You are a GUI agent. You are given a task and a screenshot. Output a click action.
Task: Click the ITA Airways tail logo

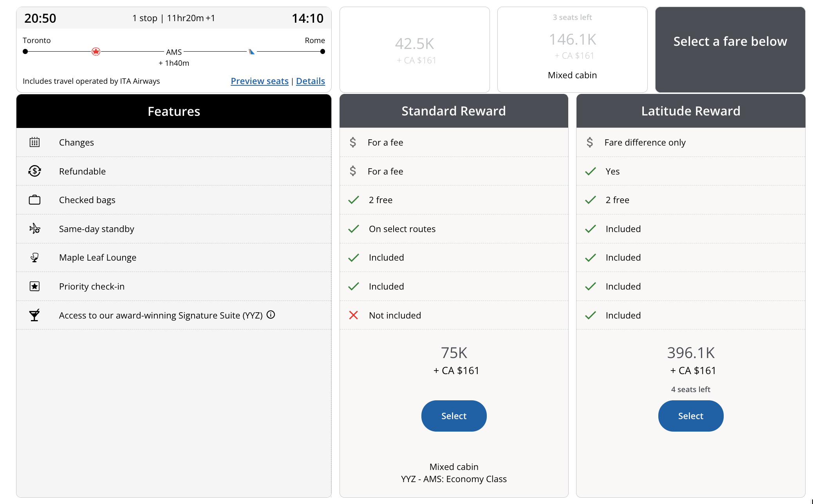coord(251,52)
